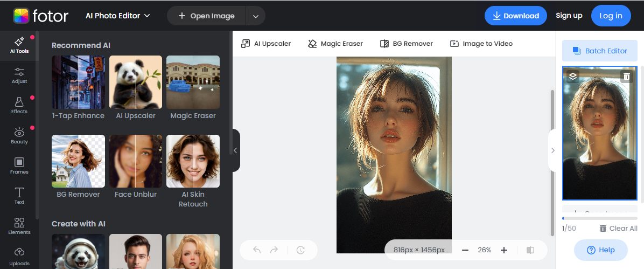Open the Help button
The width and height of the screenshot is (644, 269).
coord(601,250)
